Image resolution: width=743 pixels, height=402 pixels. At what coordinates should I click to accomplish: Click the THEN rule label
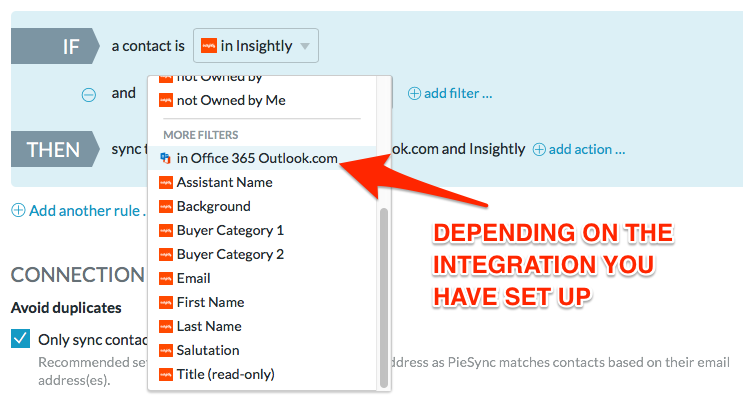click(55, 149)
